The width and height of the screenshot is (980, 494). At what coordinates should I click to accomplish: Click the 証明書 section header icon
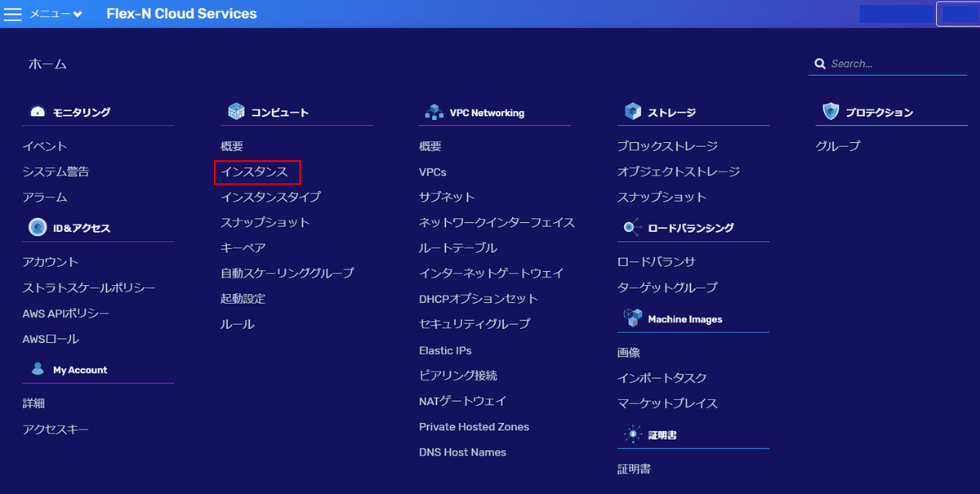click(632, 435)
